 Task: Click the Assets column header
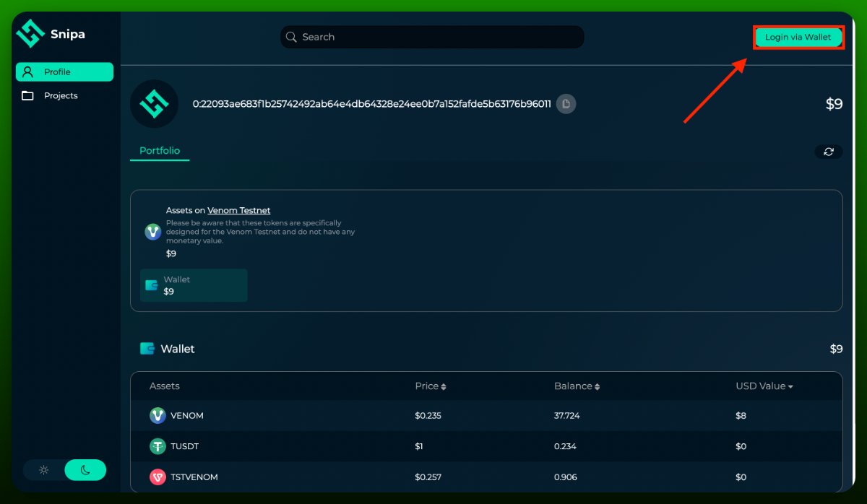click(165, 386)
